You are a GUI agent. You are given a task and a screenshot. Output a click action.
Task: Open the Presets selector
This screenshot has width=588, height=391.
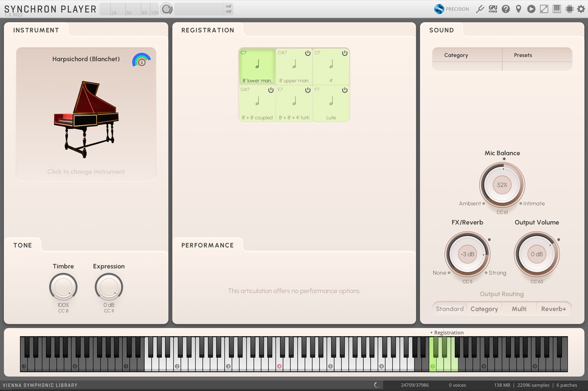pos(522,55)
